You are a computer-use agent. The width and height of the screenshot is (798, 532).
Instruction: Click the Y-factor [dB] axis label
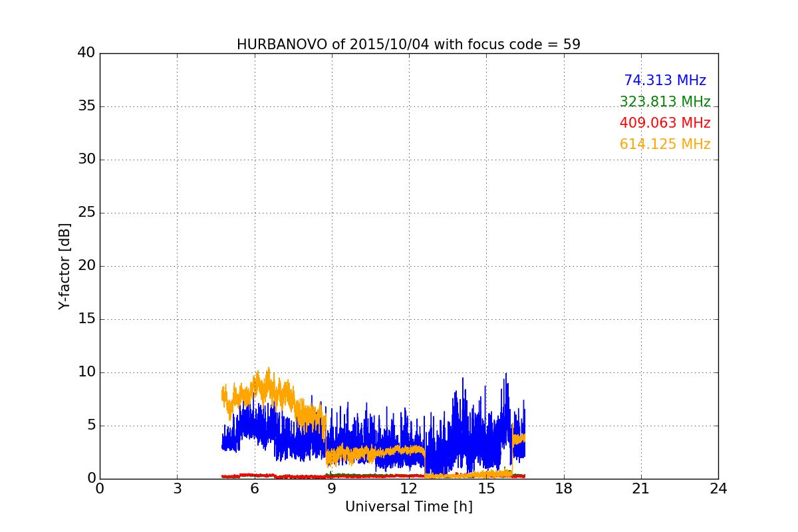pos(64,266)
